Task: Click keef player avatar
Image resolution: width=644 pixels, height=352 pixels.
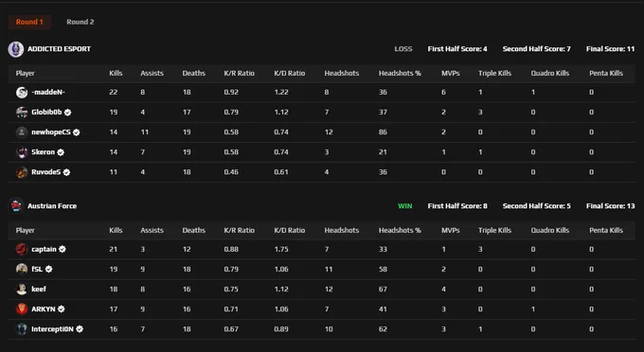Action: pos(22,290)
